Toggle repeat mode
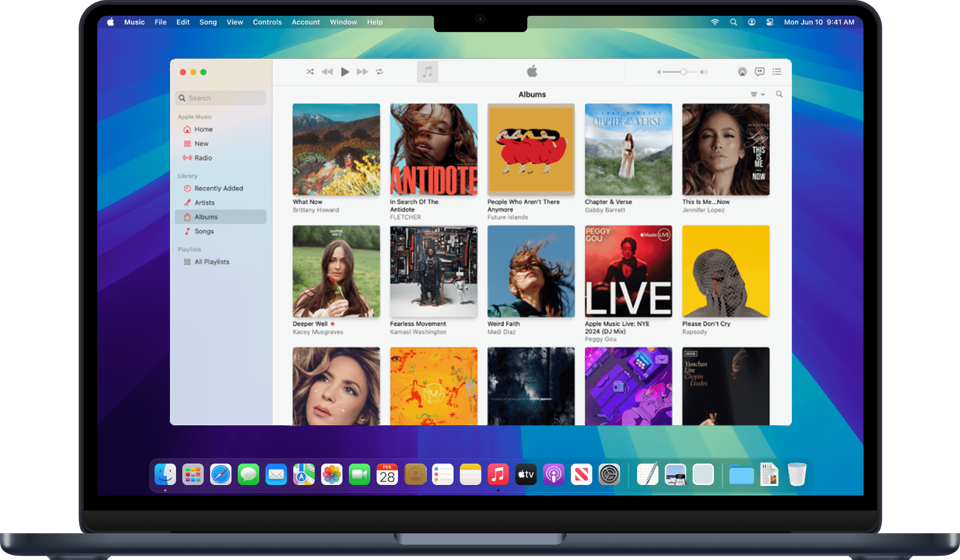The height and width of the screenshot is (560, 960). point(379,72)
